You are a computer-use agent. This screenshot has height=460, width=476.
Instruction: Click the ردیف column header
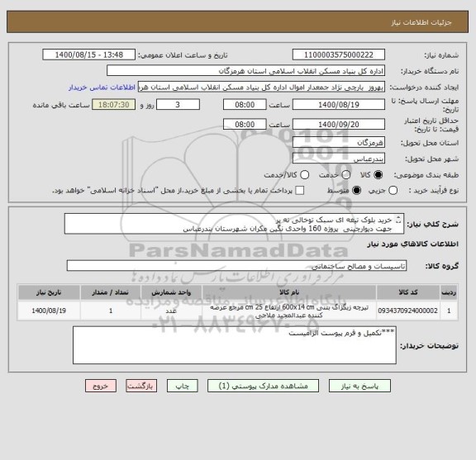[449, 292]
